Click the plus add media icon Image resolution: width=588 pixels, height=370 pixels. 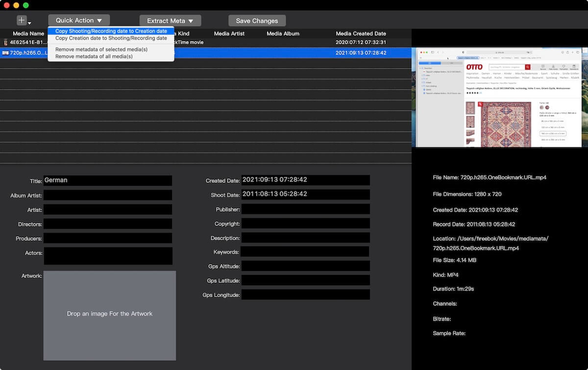point(22,21)
